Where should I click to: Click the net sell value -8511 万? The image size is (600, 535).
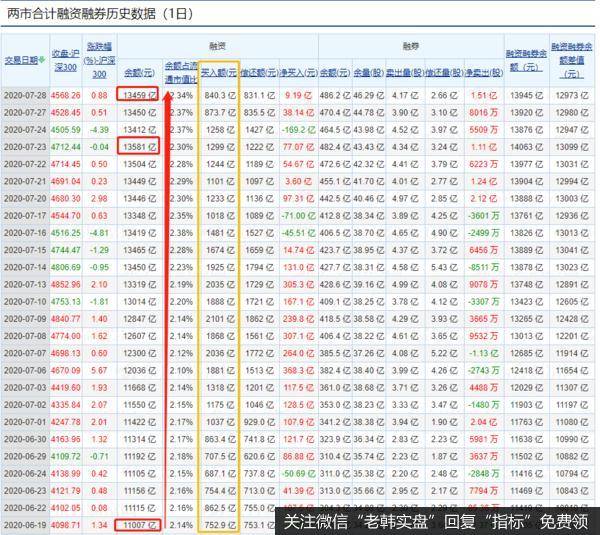click(x=484, y=268)
